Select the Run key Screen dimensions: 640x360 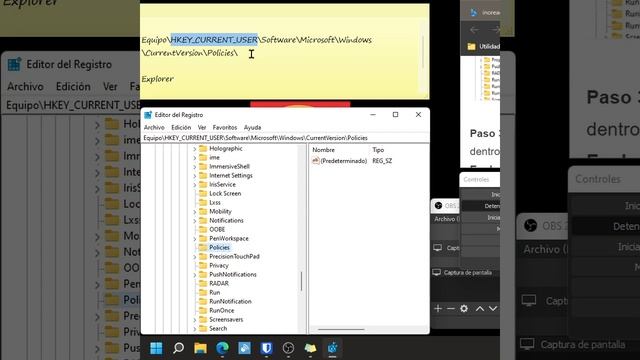pyautogui.click(x=215, y=292)
